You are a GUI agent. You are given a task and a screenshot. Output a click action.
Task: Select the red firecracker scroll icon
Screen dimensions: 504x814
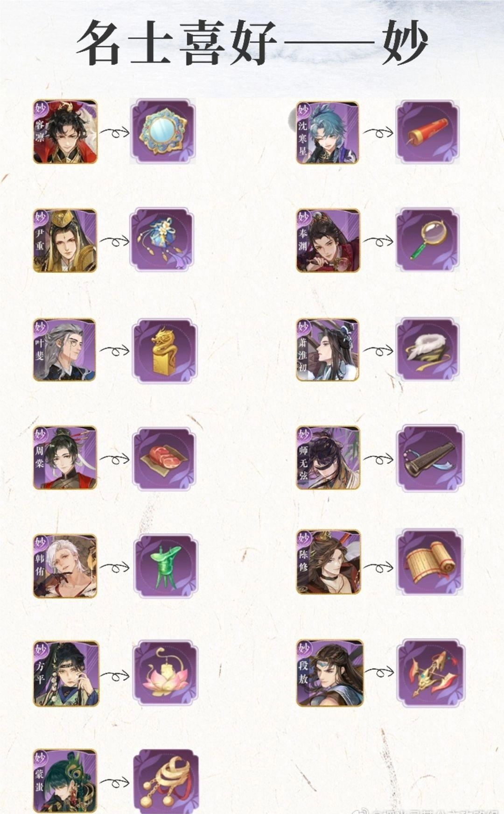(427, 132)
